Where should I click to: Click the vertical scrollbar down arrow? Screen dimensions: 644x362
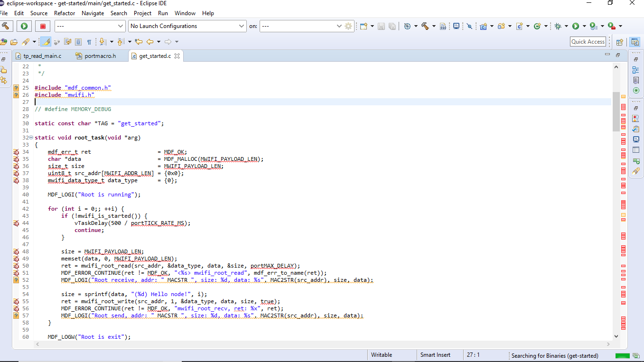(616, 336)
